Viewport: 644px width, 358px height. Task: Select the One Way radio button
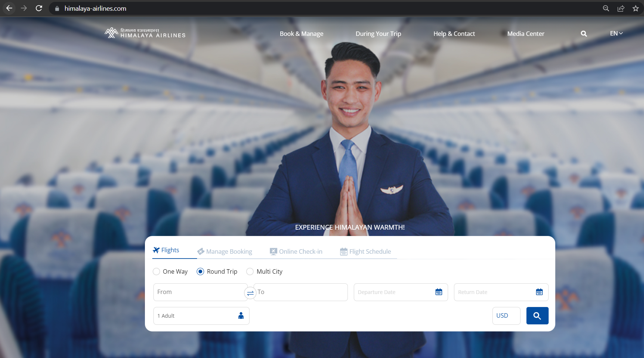[156, 271]
